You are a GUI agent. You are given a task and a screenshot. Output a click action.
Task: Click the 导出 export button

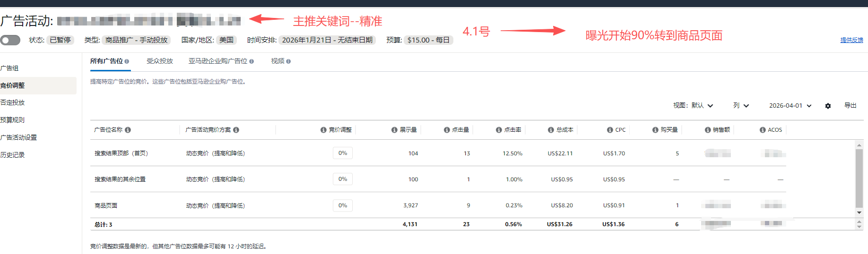coord(850,106)
